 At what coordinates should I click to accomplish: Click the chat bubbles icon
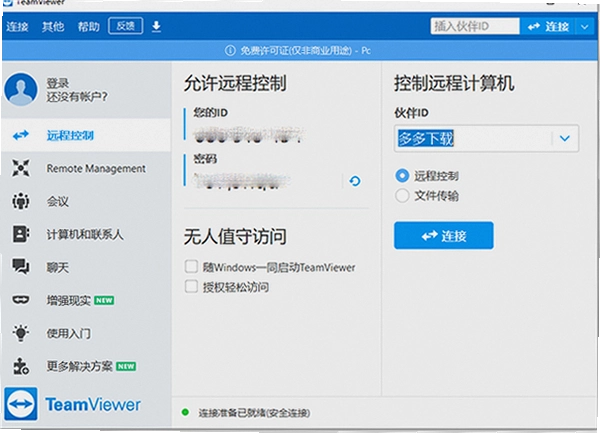tap(21, 267)
